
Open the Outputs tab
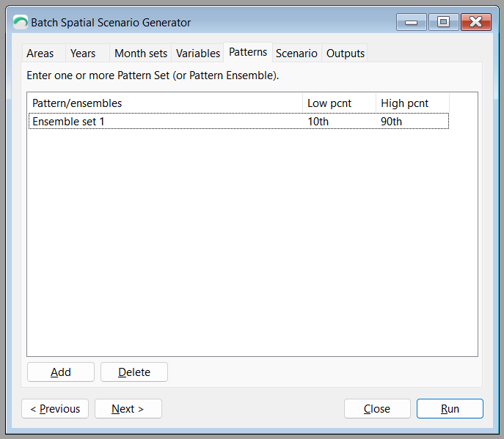pos(346,53)
